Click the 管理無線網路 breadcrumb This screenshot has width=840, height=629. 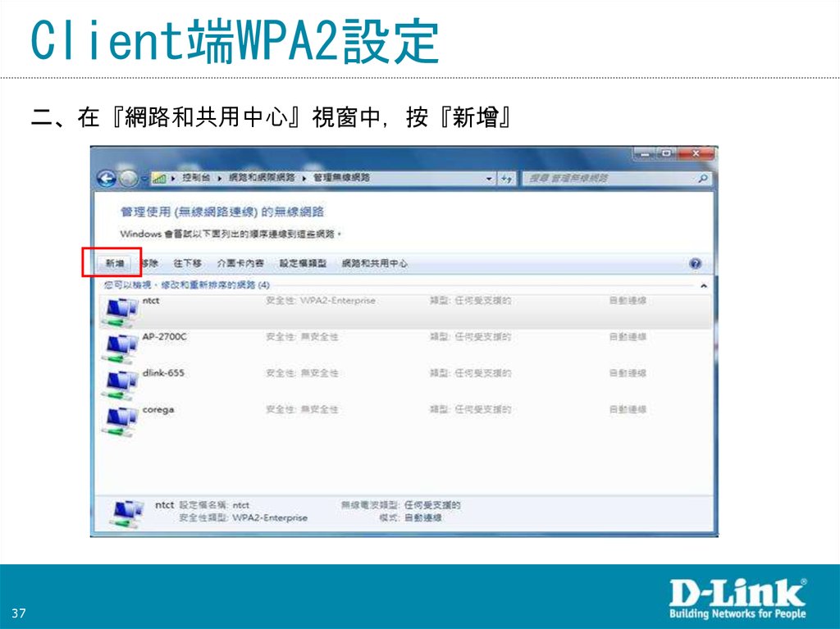click(341, 177)
